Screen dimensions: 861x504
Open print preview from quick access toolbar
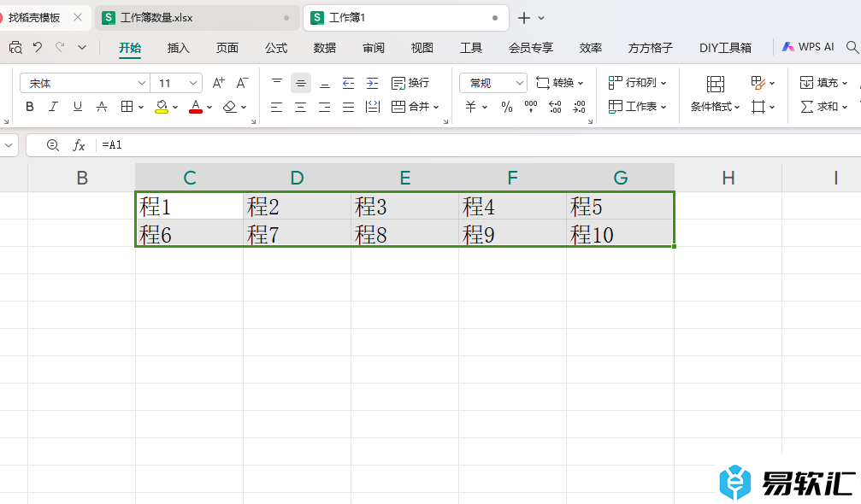pos(15,48)
